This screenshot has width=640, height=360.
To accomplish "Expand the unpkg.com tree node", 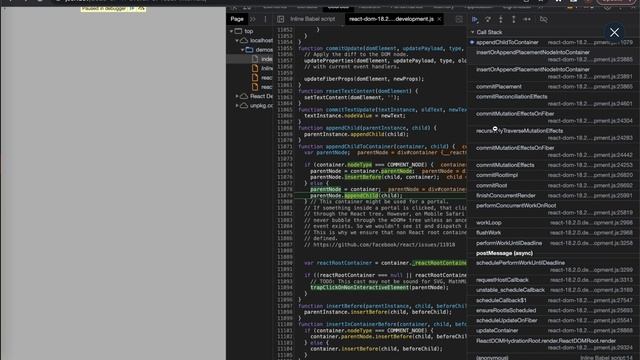I will pos(237,106).
